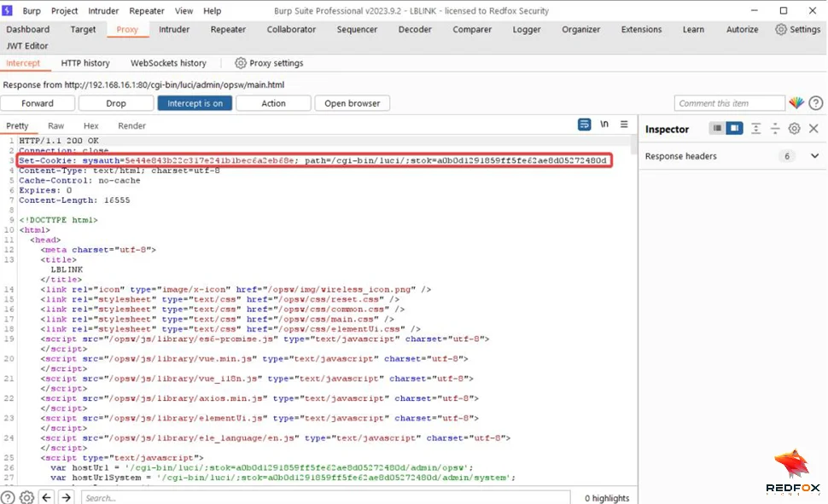This screenshot has height=504, width=828.
Task: Open the Intruder menu
Action: point(103,11)
